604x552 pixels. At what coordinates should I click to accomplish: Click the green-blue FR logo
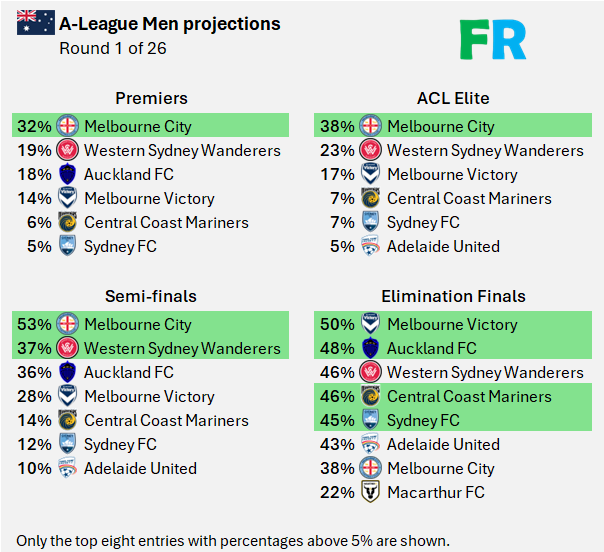(493, 38)
